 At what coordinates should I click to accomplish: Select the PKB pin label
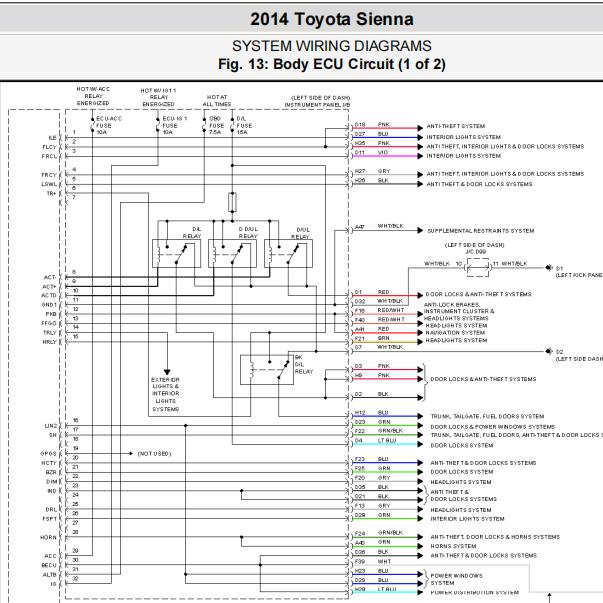(x=51, y=314)
